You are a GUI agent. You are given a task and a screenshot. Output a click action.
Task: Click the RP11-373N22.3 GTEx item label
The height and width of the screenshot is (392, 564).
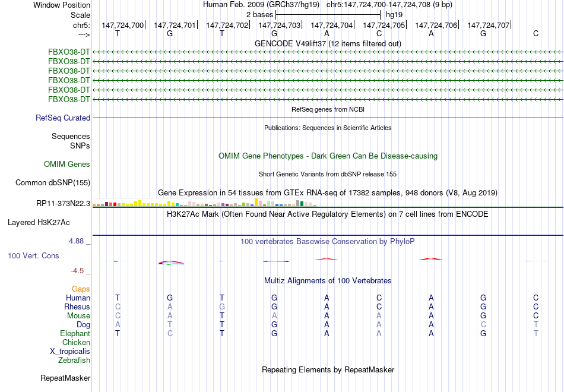click(x=64, y=203)
